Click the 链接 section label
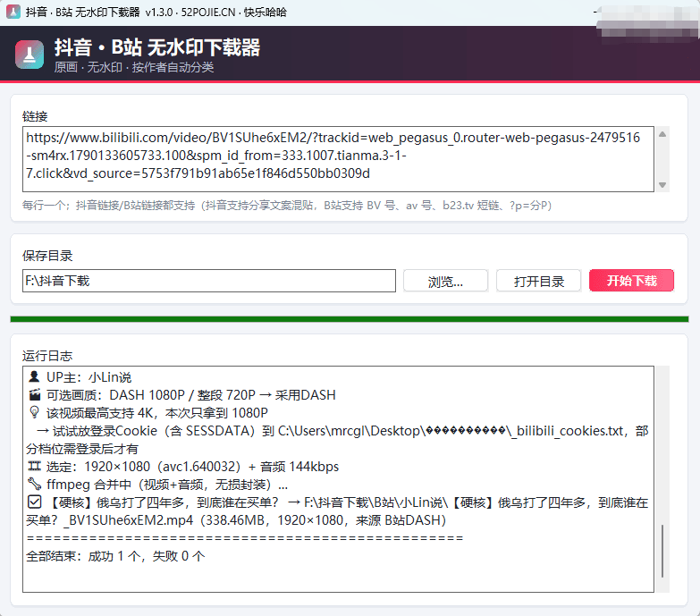The width and height of the screenshot is (700, 616). [35, 116]
